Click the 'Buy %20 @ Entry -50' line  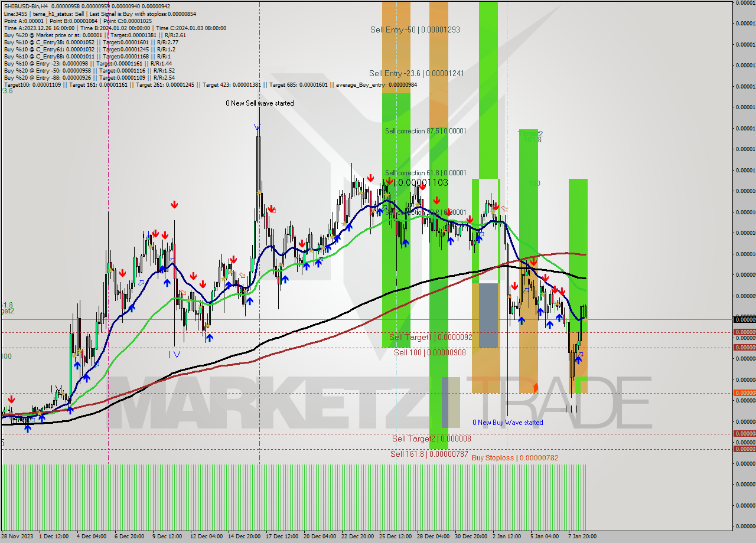89,70
